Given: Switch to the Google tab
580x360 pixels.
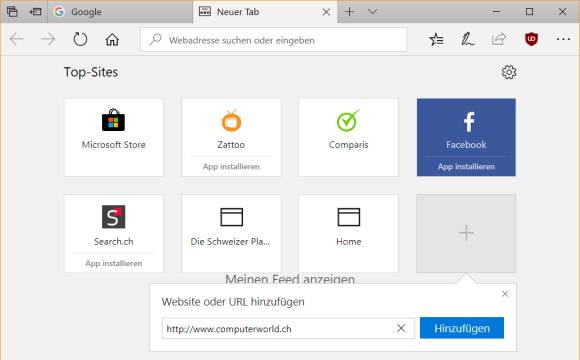Looking at the screenshot, I should [120, 12].
